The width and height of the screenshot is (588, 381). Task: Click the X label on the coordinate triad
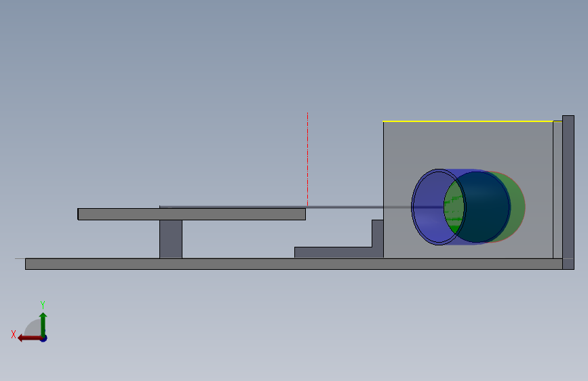14,334
